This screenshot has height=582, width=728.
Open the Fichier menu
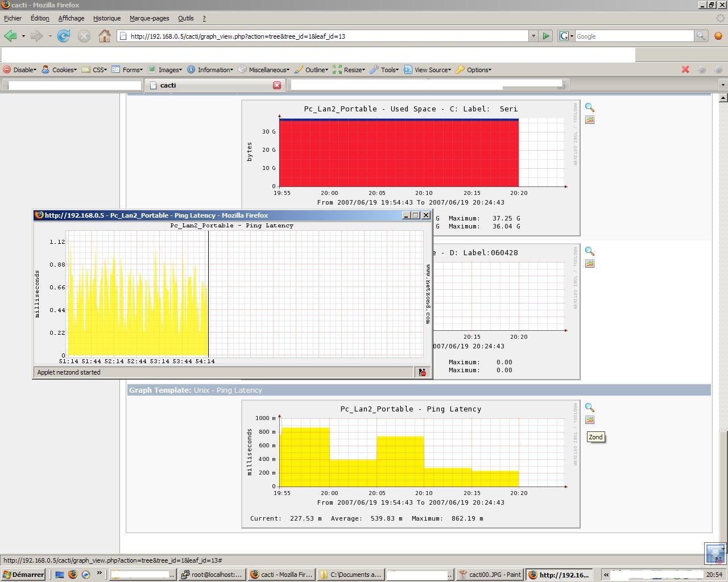[x=13, y=18]
